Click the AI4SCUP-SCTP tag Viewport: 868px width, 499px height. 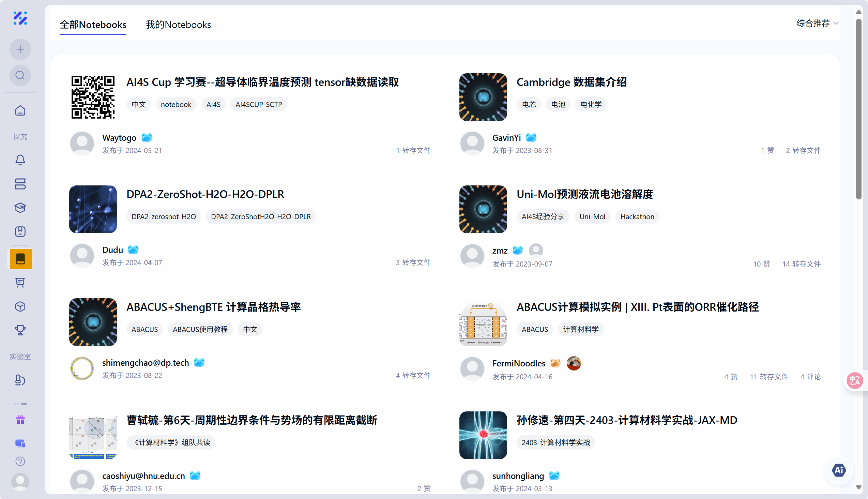click(x=258, y=105)
